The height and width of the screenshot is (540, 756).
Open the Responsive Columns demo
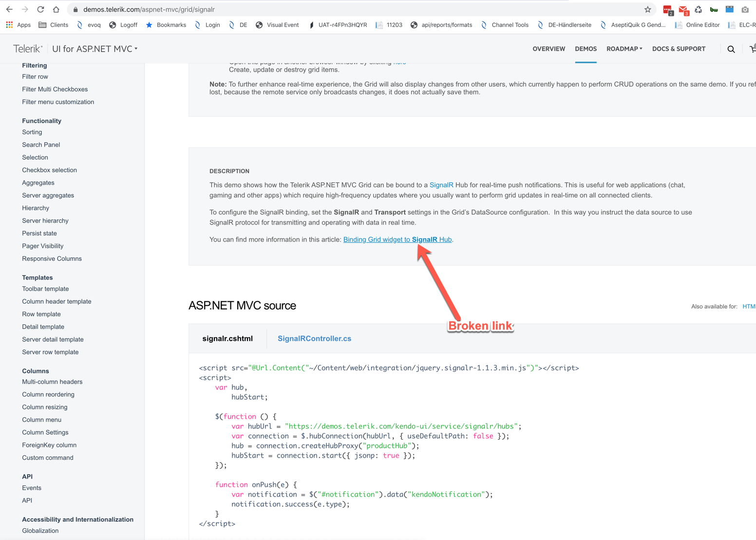click(x=52, y=259)
